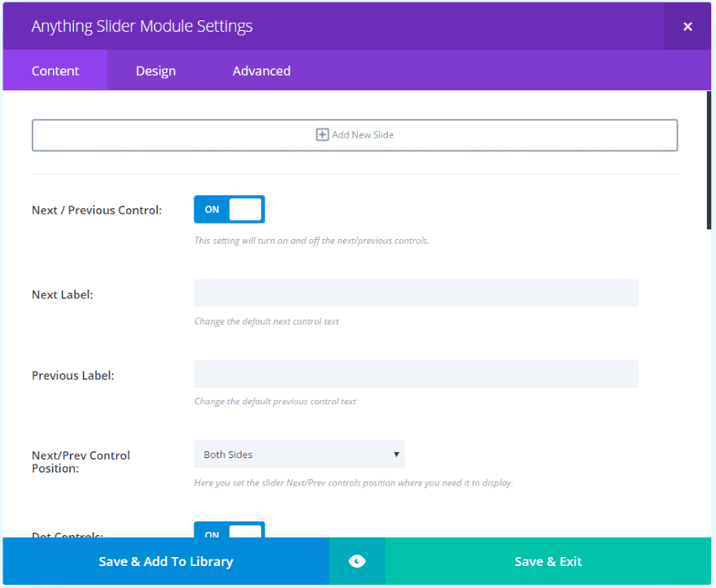
Task: Focus the Next Label text field
Action: (416, 294)
